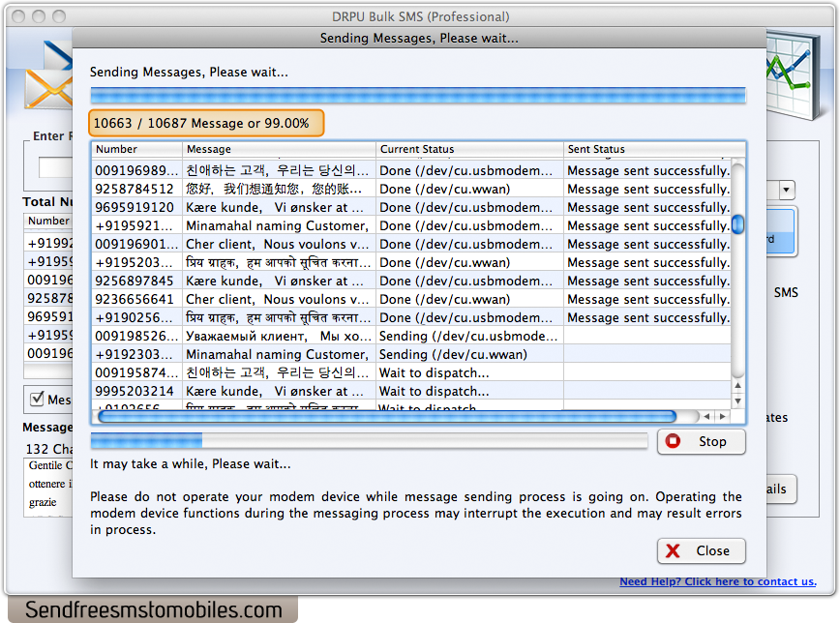Click the red X icon on Close

point(673,550)
